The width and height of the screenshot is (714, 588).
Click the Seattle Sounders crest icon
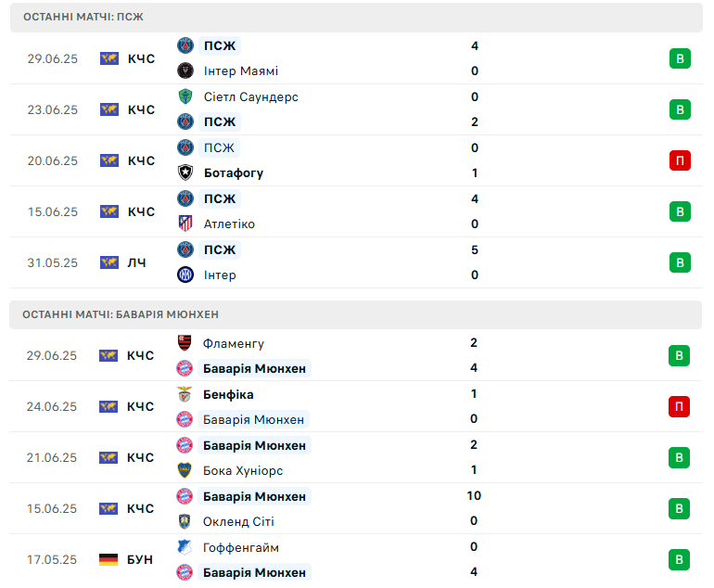(185, 96)
